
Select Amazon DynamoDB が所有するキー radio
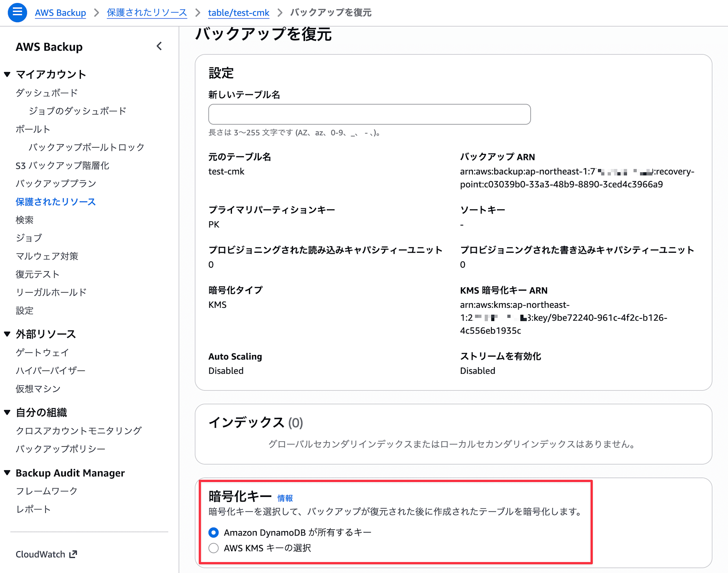214,533
